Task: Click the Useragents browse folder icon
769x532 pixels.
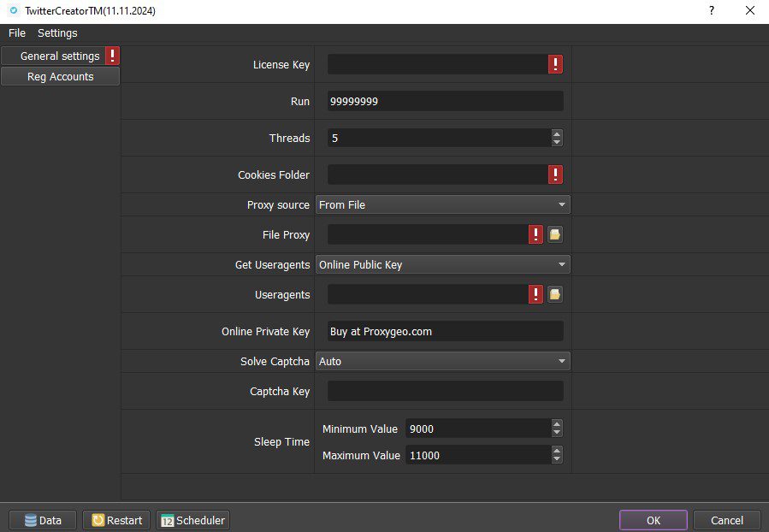Action: click(x=555, y=294)
